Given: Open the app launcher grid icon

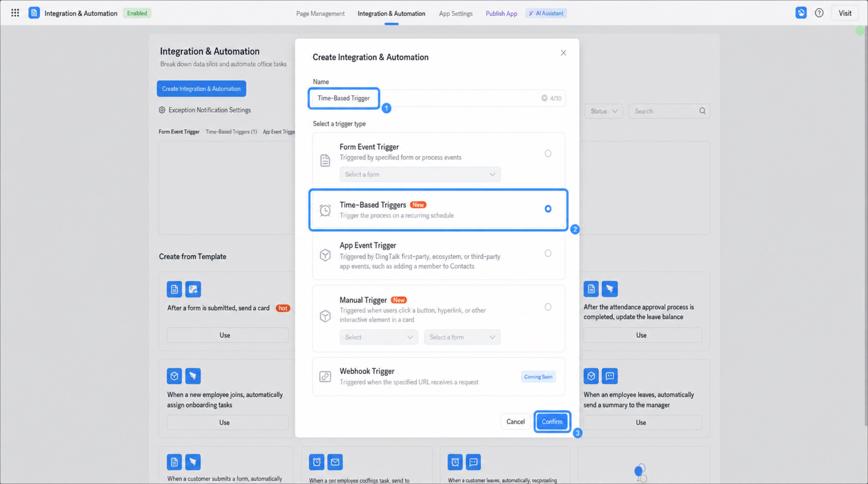Looking at the screenshot, I should tap(15, 13).
